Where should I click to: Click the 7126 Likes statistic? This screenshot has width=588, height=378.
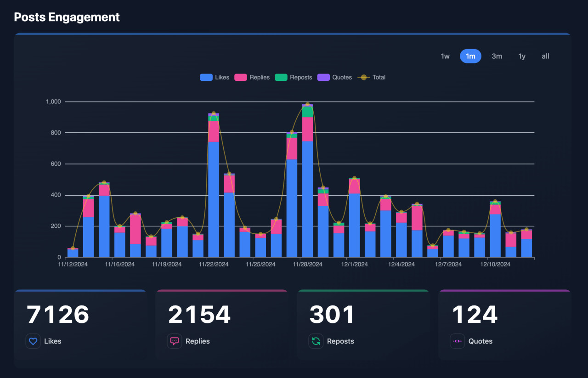tap(57, 314)
